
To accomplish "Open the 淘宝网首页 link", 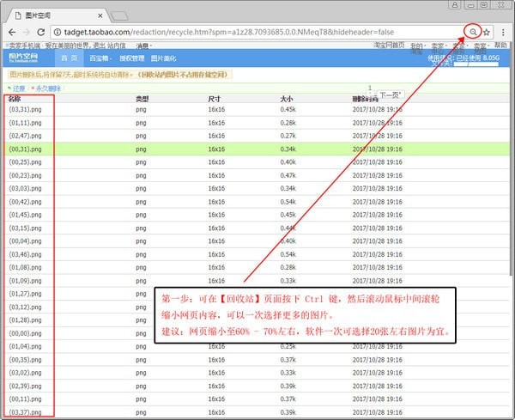I will (389, 45).
